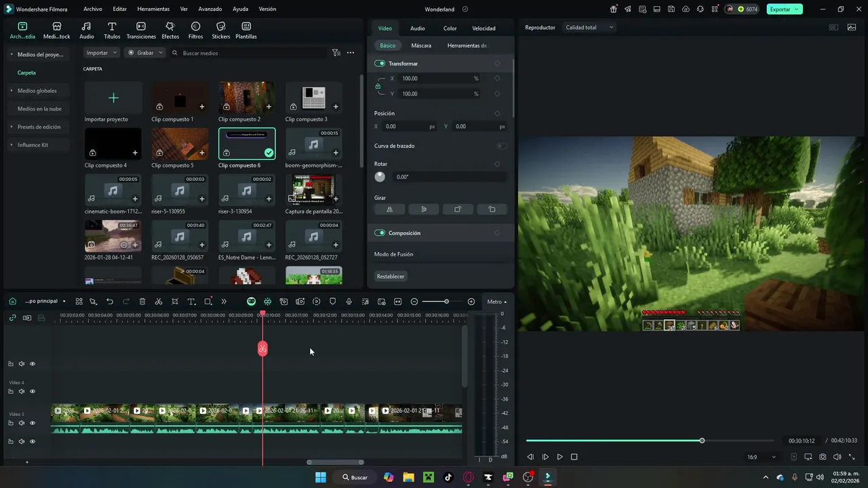Open the Metro audio meter dropdown
Screen dimensions: 868x488
click(x=496, y=302)
